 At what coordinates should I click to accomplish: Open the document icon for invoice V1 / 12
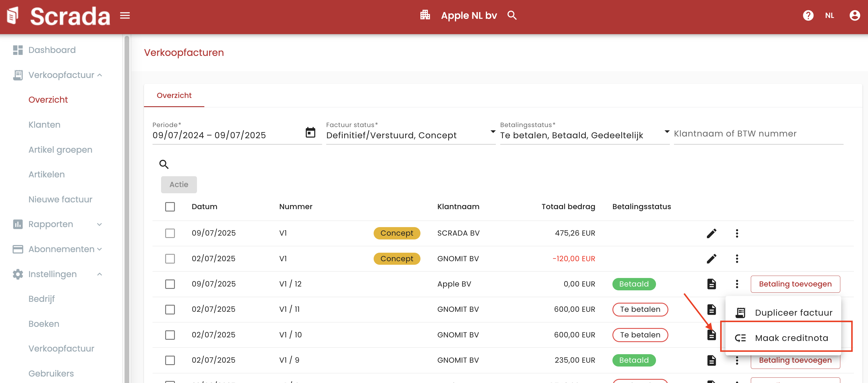[711, 284]
